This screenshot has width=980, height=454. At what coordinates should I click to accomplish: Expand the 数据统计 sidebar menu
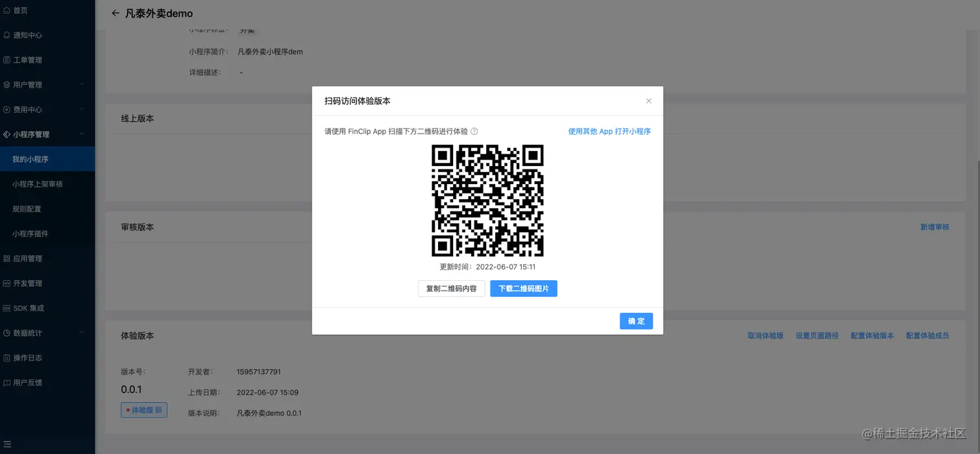click(47, 333)
